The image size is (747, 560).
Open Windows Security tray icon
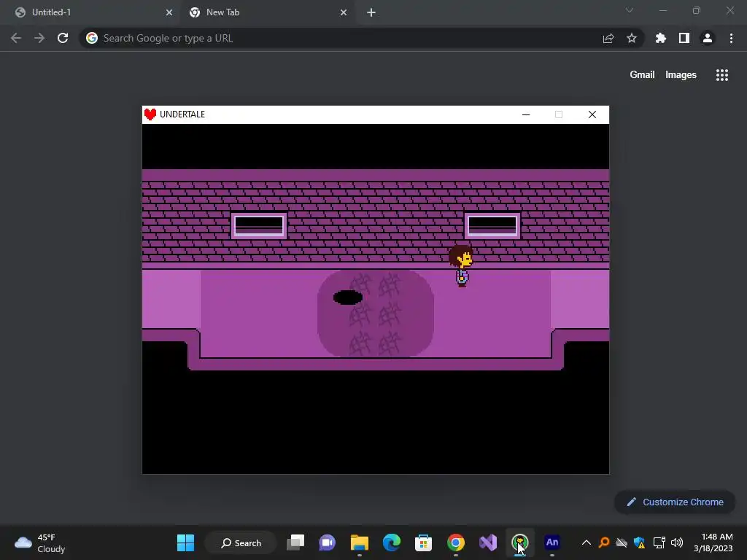639,542
